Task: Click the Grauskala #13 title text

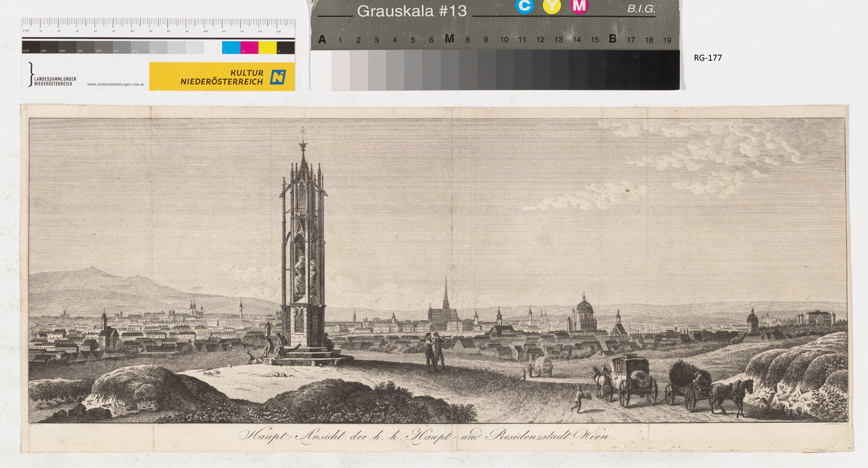Action: 411,11
